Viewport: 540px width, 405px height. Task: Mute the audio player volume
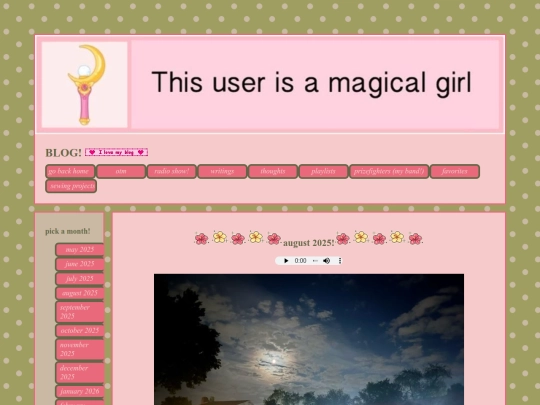[x=326, y=261]
